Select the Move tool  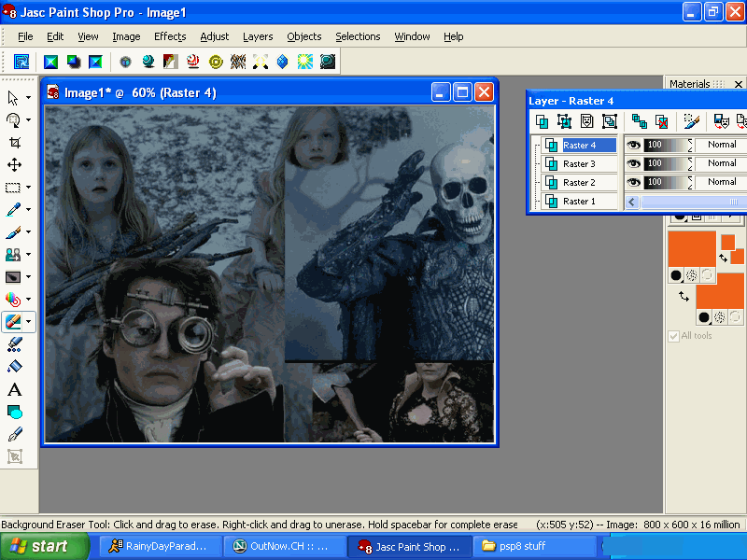(14, 165)
